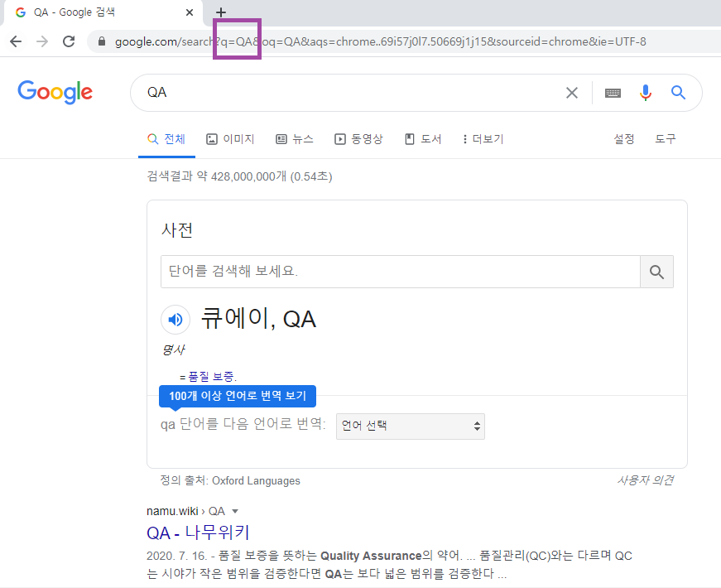Viewport: 721px width, 588px height.
Task: Click the dictionary search magnifier button
Action: (656, 272)
